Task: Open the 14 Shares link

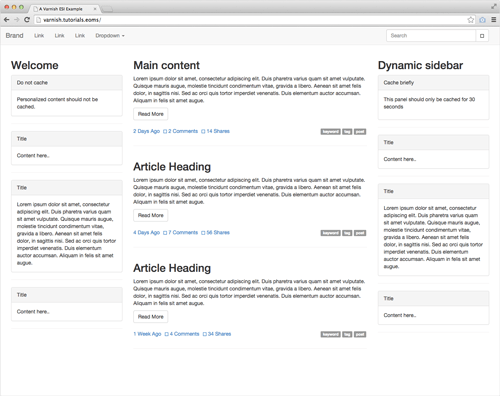Action: pyautogui.click(x=218, y=131)
